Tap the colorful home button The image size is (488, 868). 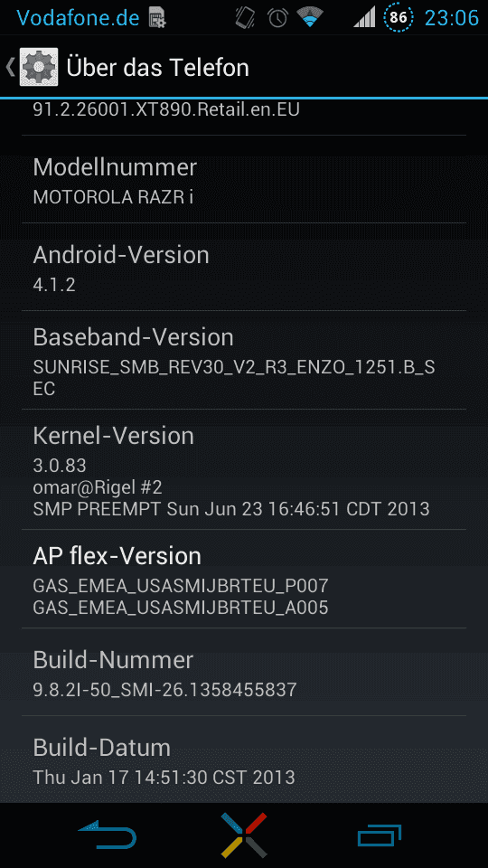tap(244, 835)
